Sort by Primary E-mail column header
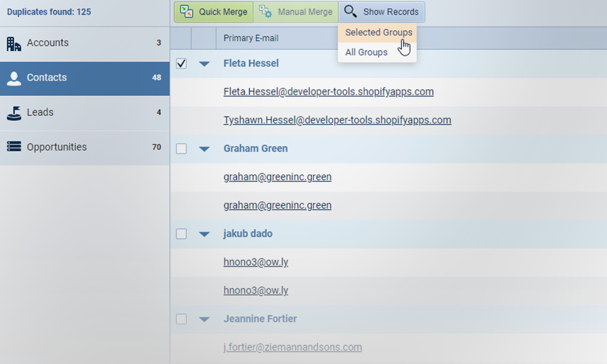Viewport: 607px width, 364px height. click(251, 38)
